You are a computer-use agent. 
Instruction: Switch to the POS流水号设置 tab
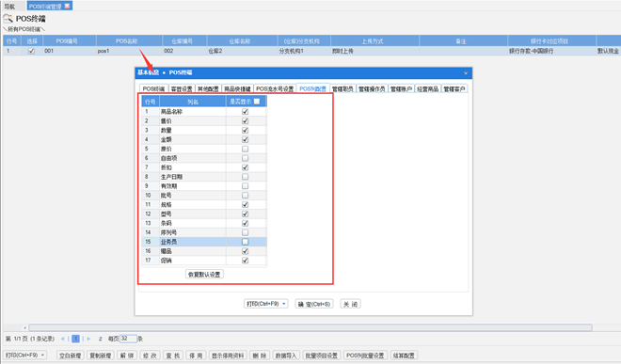tap(275, 89)
